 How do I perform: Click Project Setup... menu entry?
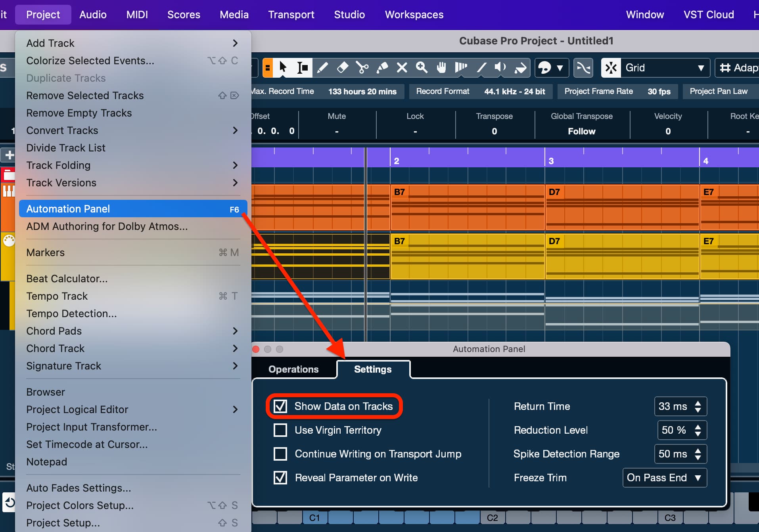click(x=63, y=523)
